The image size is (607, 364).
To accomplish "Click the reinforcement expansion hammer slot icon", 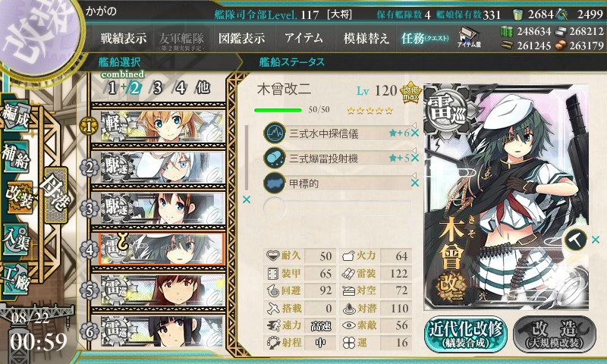I will point(576,240).
